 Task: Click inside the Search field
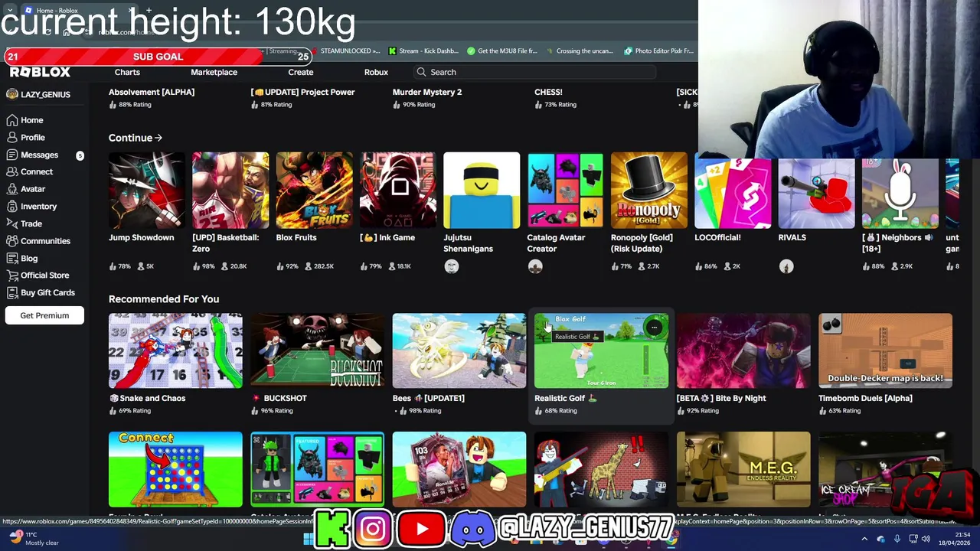click(x=536, y=72)
